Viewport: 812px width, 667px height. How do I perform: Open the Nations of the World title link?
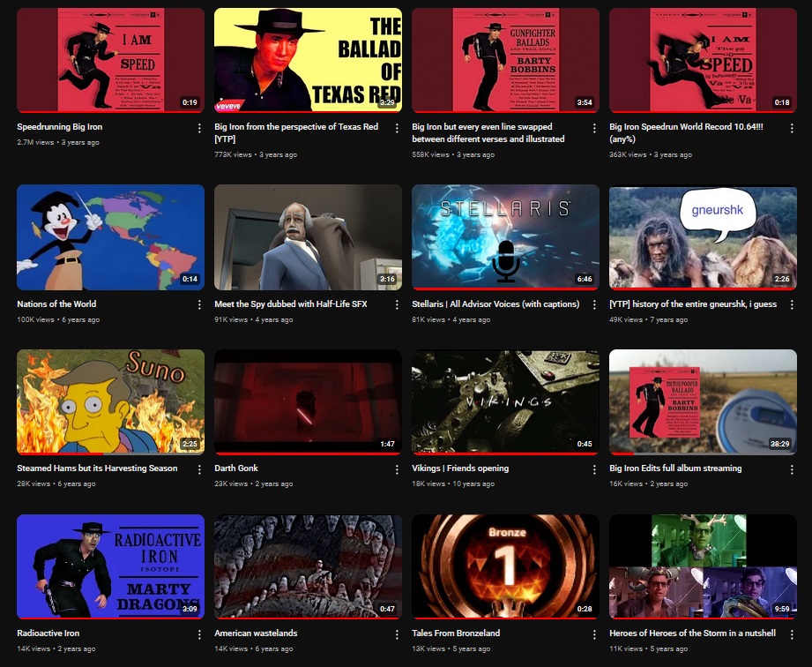(56, 304)
